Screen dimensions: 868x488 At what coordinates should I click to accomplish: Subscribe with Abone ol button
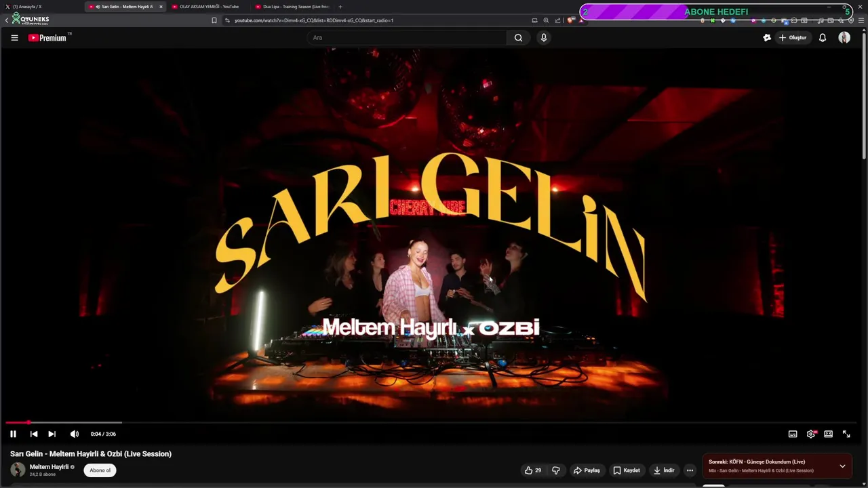click(x=100, y=470)
